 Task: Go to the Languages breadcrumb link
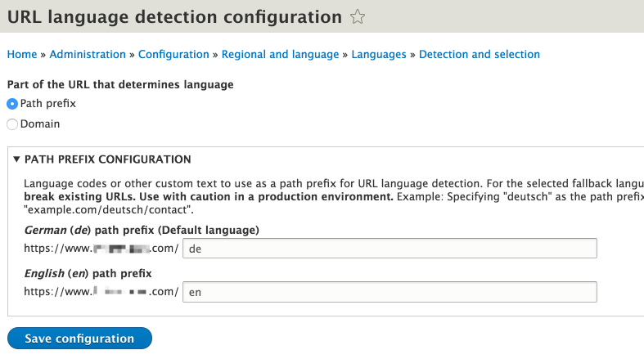point(379,54)
